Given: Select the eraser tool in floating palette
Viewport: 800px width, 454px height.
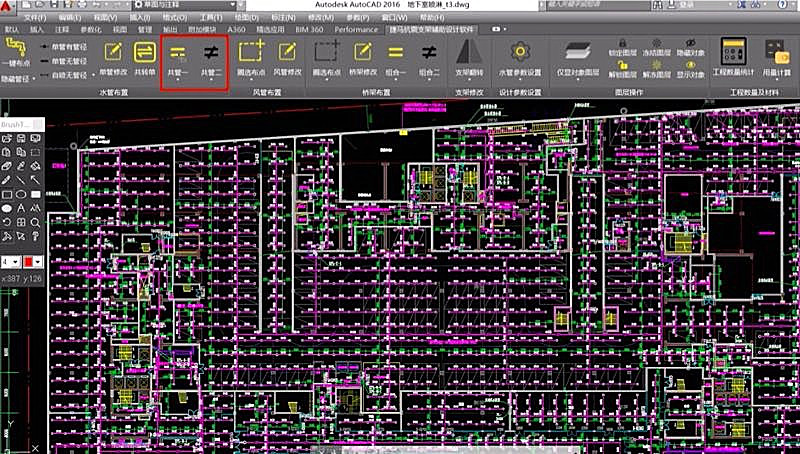Looking at the screenshot, I should tap(7, 165).
